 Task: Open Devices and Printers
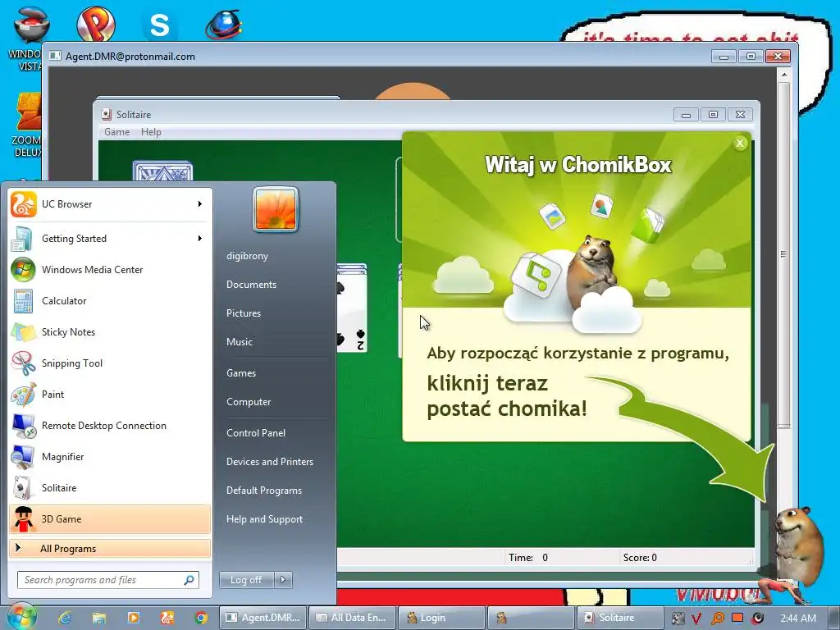coord(269,461)
